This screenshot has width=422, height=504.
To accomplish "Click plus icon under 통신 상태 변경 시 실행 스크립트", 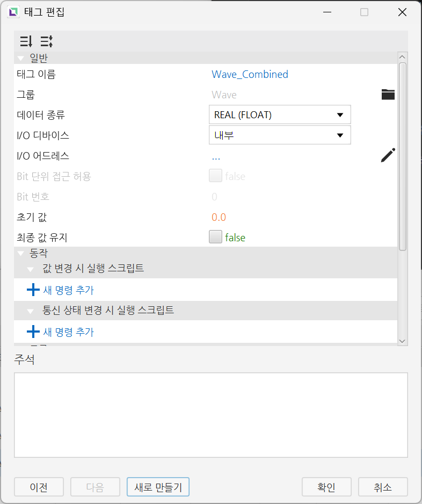I will [33, 332].
